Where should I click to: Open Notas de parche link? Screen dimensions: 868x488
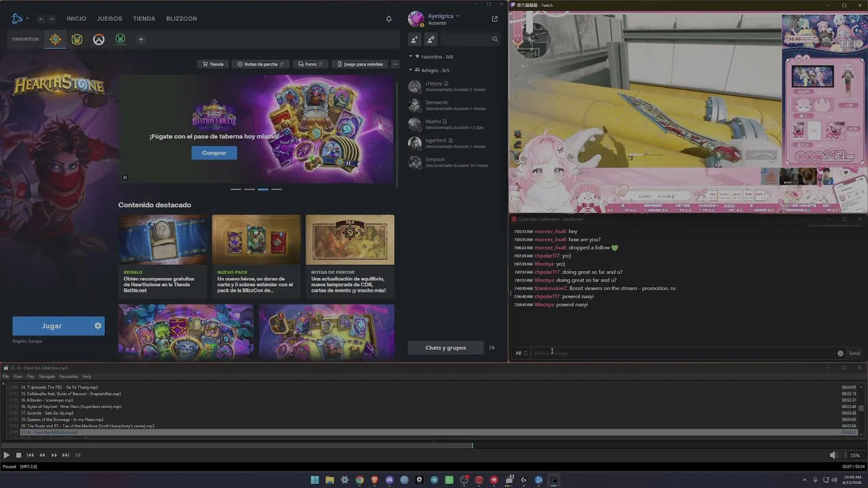(260, 64)
